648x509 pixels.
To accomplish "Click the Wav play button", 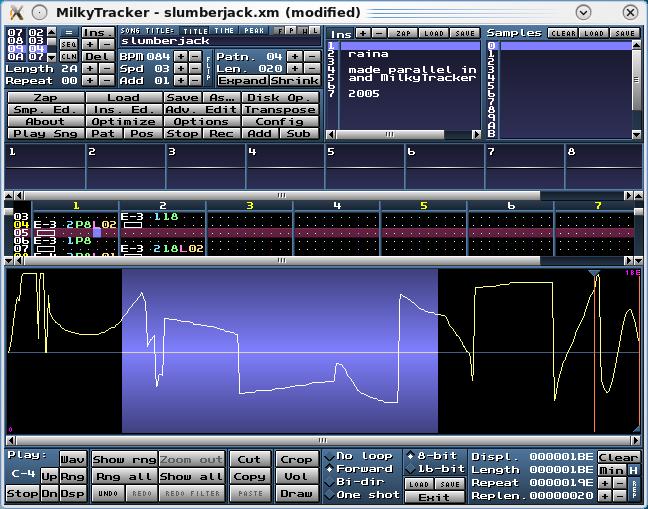I will pyautogui.click(x=72, y=459).
